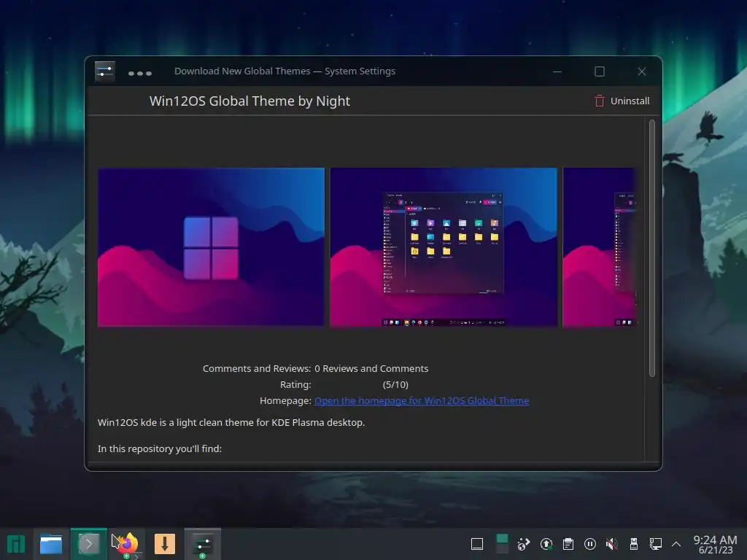
Task: Open the three-dot window menu in title bar
Action: point(140,74)
